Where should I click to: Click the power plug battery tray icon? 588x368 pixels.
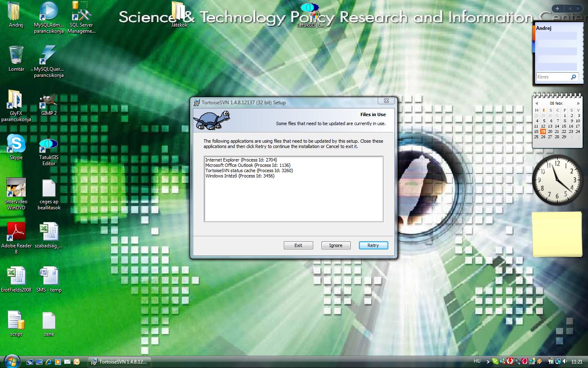550,361
